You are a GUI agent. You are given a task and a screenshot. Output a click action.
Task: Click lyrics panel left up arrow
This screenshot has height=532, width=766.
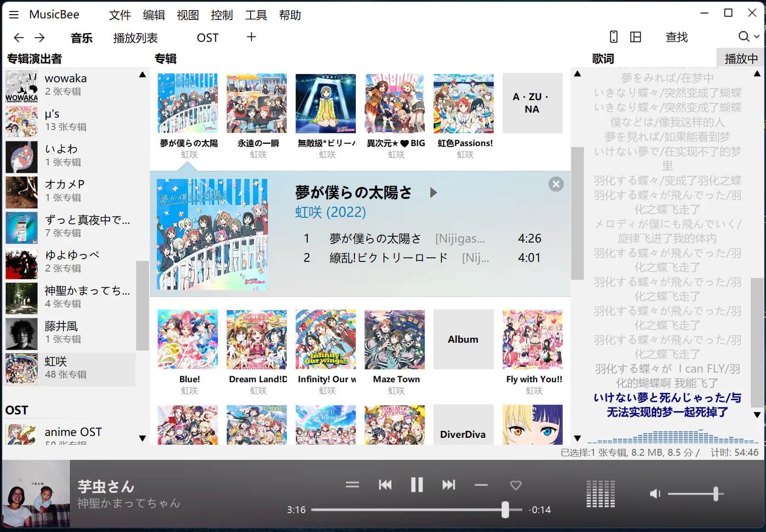(577, 74)
